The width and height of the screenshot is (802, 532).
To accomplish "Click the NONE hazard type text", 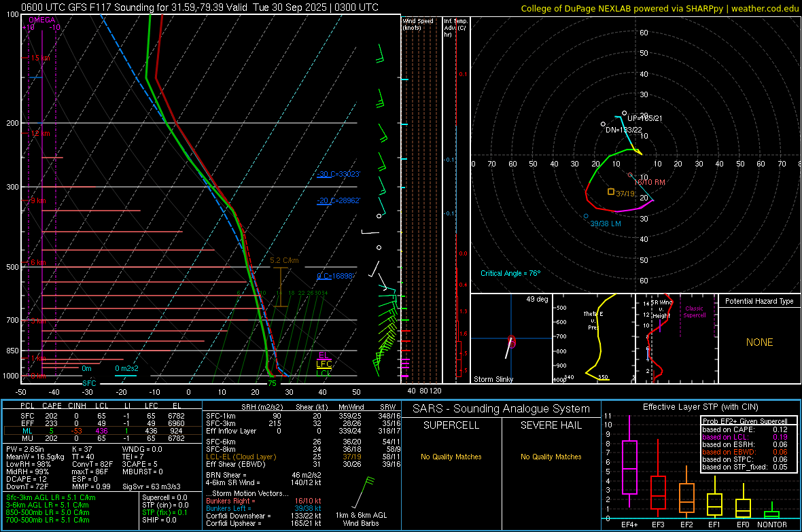I will 759,342.
